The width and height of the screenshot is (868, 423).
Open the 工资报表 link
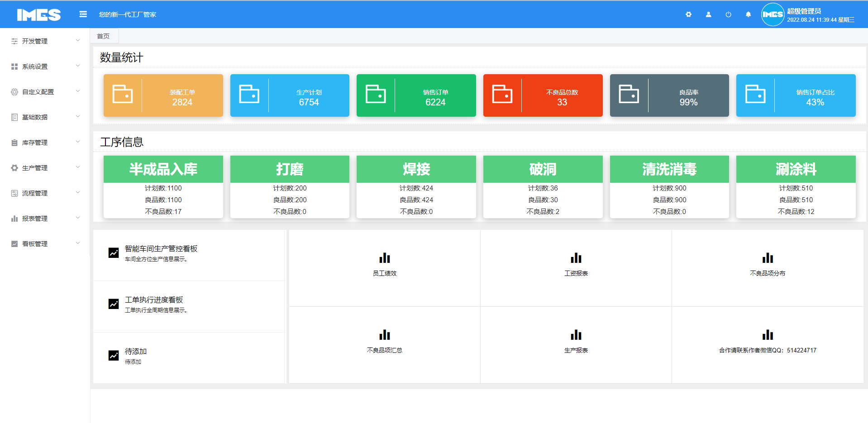(x=576, y=273)
